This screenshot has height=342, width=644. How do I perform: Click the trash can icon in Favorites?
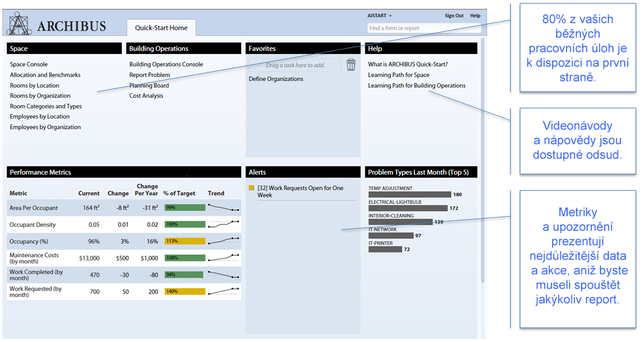pyautogui.click(x=351, y=65)
